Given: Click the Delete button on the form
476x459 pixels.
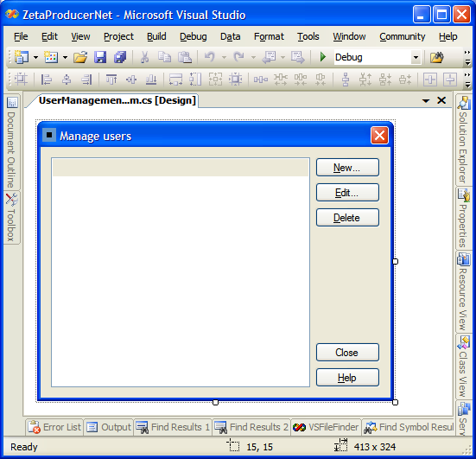Looking at the screenshot, I should (x=347, y=218).
